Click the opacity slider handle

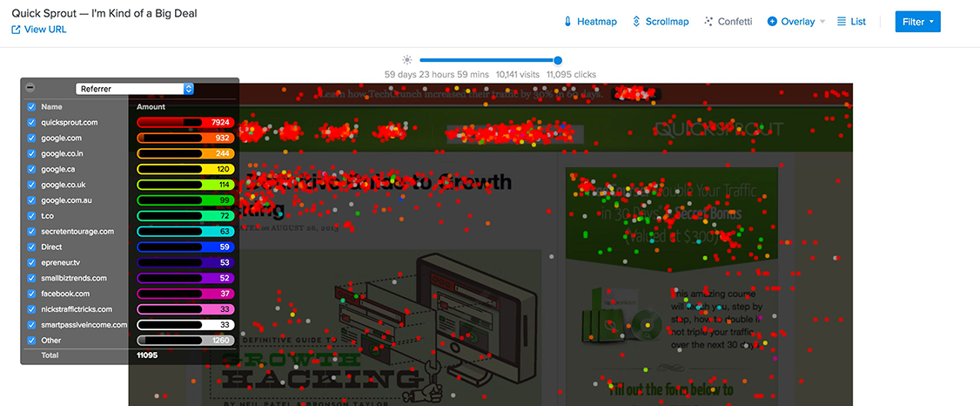click(558, 60)
